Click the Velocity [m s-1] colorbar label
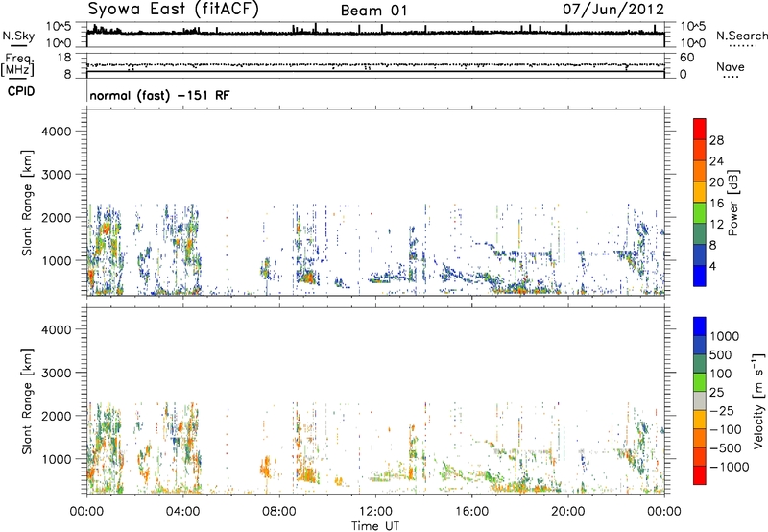This screenshot has height=532, width=768. pos(757,400)
